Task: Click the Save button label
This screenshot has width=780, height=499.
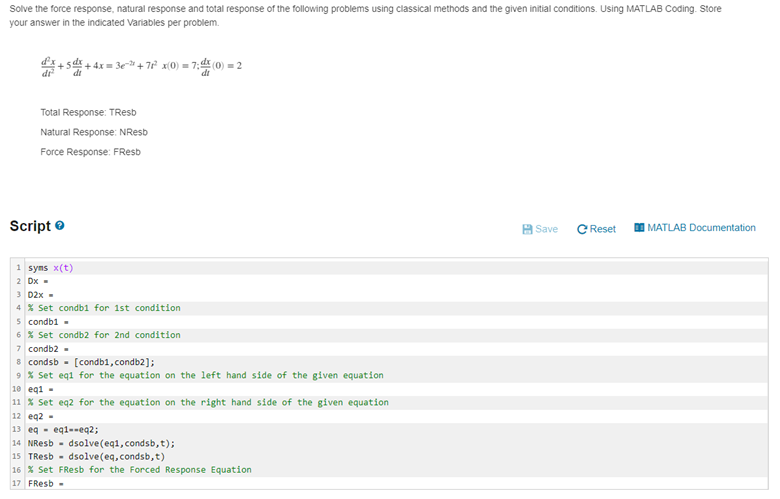Action: pyautogui.click(x=546, y=229)
